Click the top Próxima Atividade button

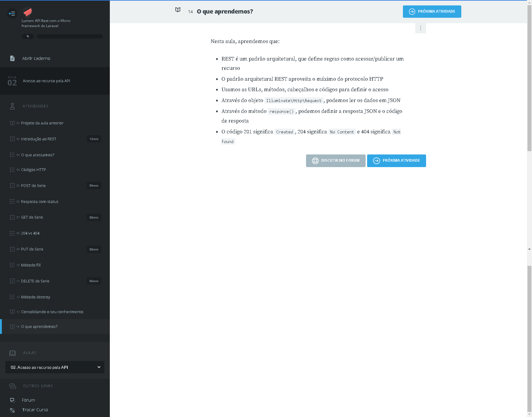click(432, 12)
